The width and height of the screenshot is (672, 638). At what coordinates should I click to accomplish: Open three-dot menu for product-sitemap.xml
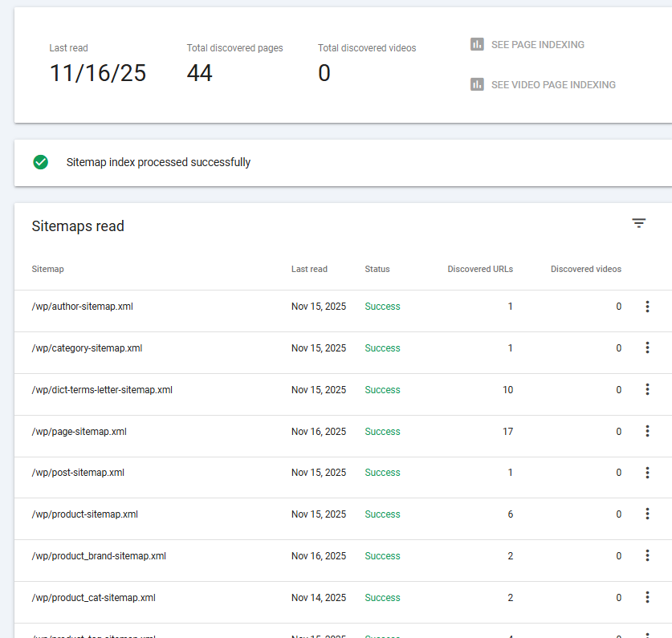click(647, 514)
